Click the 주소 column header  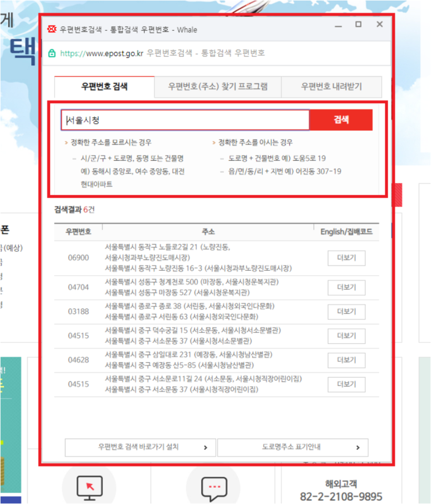[208, 232]
